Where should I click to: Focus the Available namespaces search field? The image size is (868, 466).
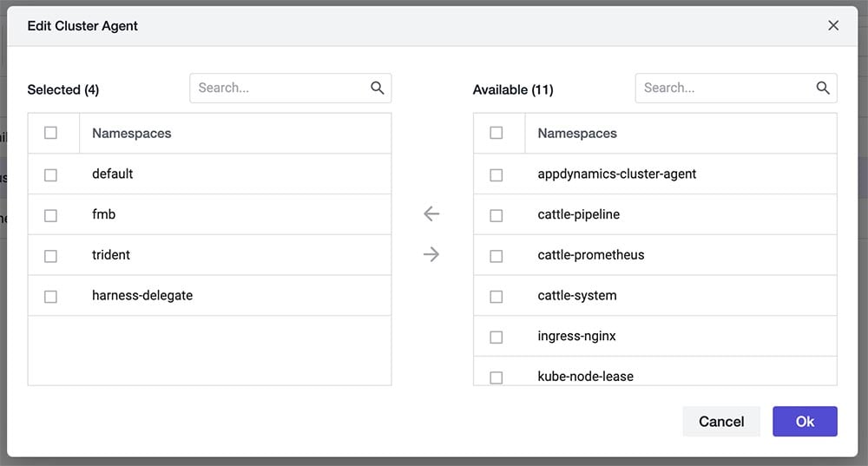pyautogui.click(x=723, y=88)
